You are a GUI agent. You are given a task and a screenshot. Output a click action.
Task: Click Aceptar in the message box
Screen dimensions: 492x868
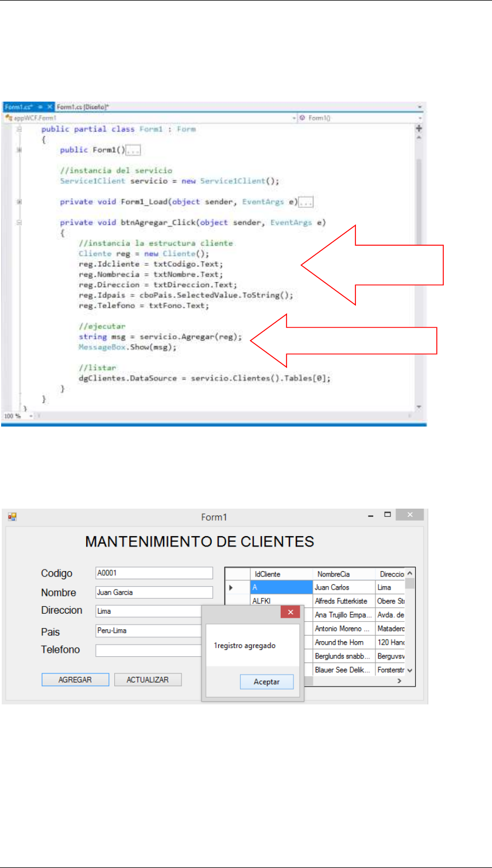point(267,682)
